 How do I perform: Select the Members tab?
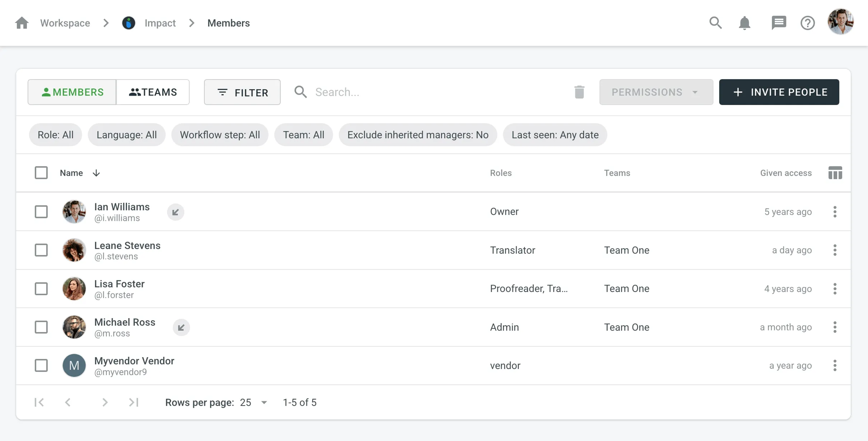coord(72,92)
